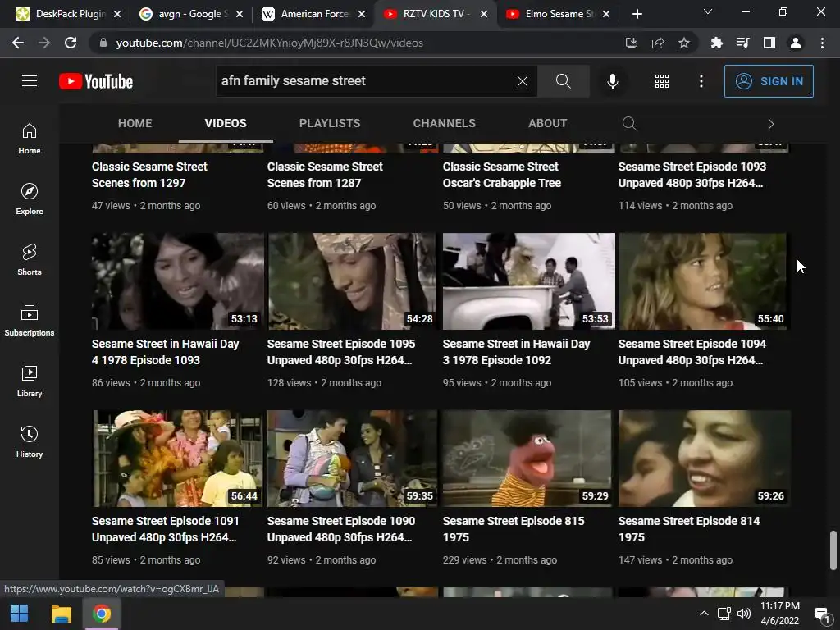This screenshot has width=840, height=630.
Task: Close the RZTV KIDS TV browser tab
Action: 484,14
